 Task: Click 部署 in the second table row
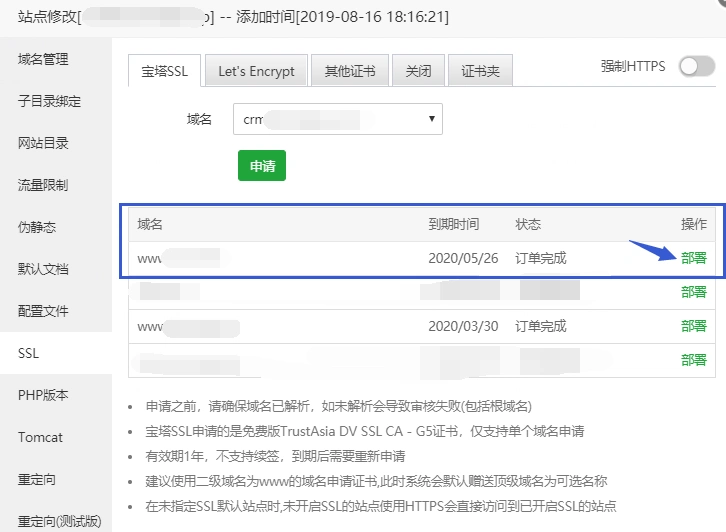(x=693, y=292)
